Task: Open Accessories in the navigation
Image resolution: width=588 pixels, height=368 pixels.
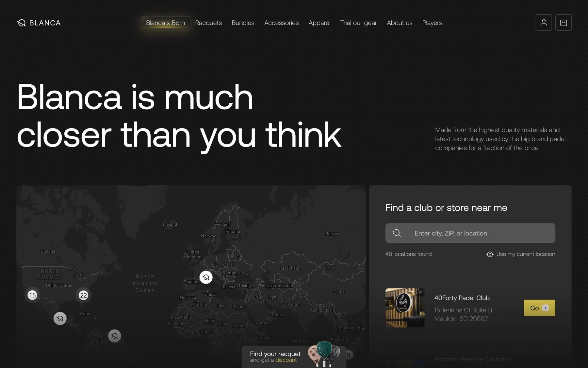Action: pyautogui.click(x=282, y=23)
